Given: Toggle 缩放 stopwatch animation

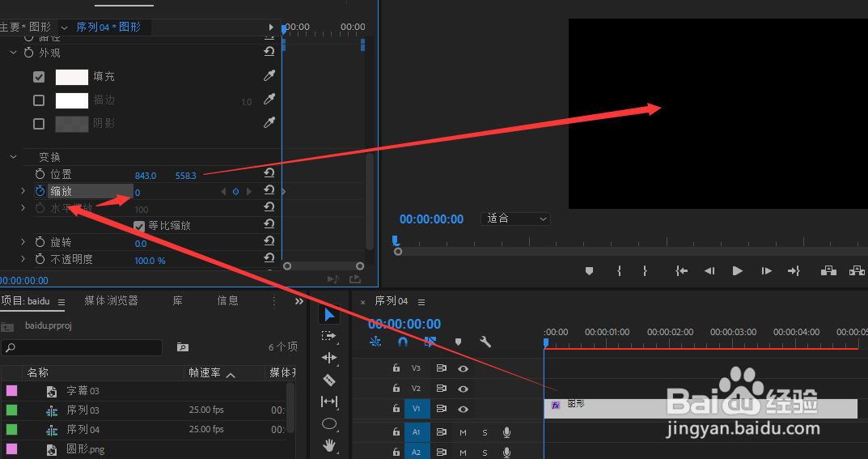Looking at the screenshot, I should [40, 191].
